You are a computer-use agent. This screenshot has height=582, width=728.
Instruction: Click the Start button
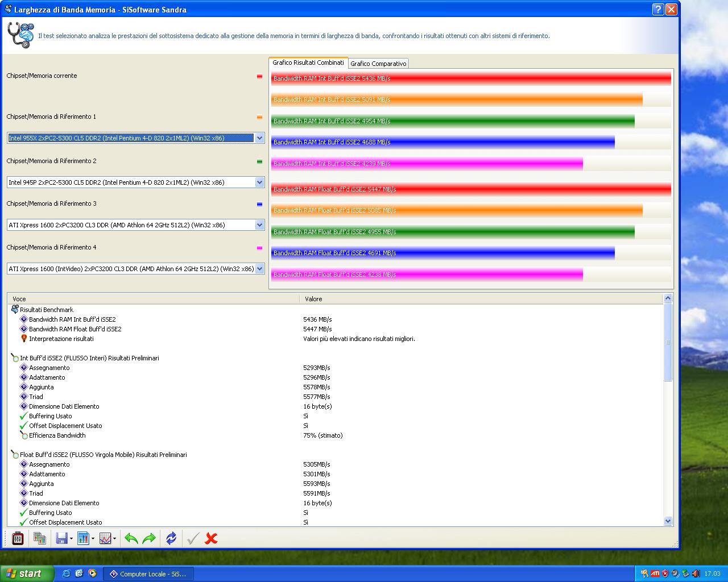click(27, 573)
